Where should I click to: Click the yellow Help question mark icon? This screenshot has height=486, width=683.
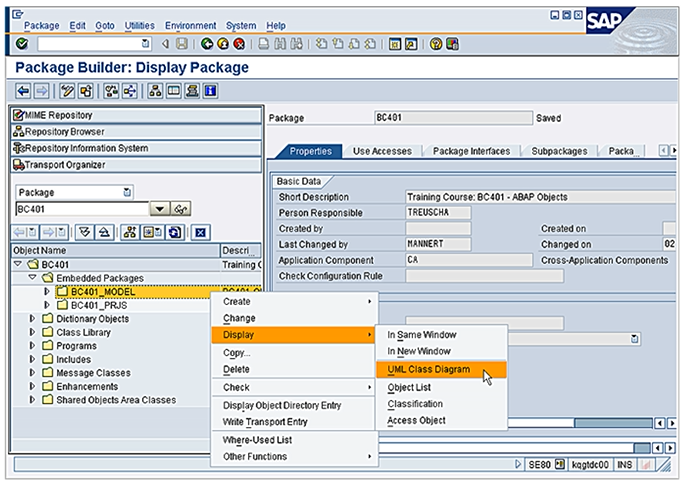tap(436, 44)
